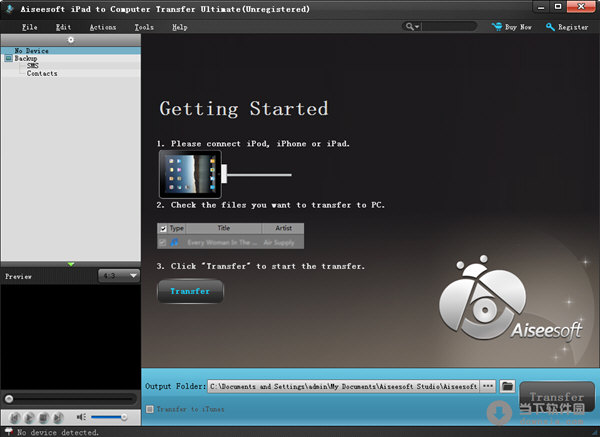
Task: Open output folder with folder icon
Action: click(x=507, y=386)
